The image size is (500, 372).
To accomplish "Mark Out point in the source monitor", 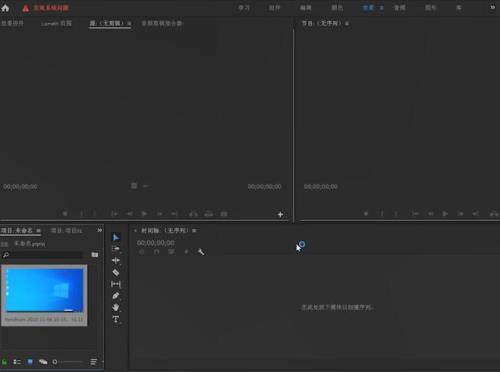I will 95,214.
